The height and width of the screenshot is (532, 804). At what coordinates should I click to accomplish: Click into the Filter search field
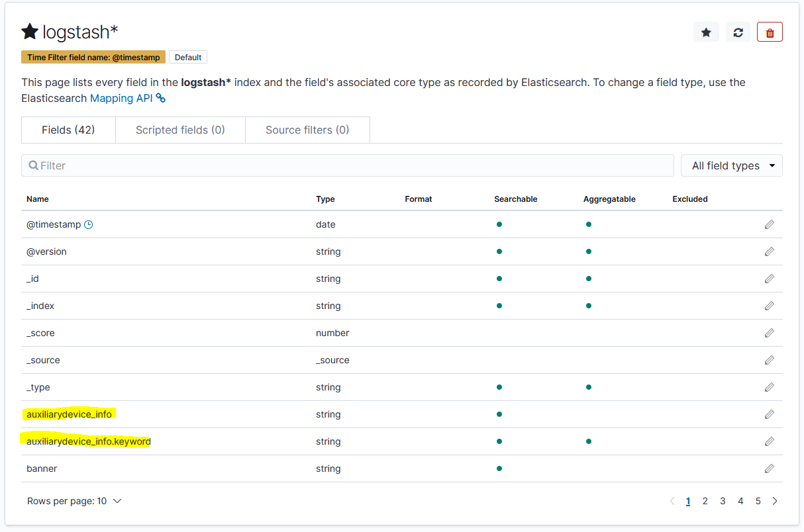(348, 165)
